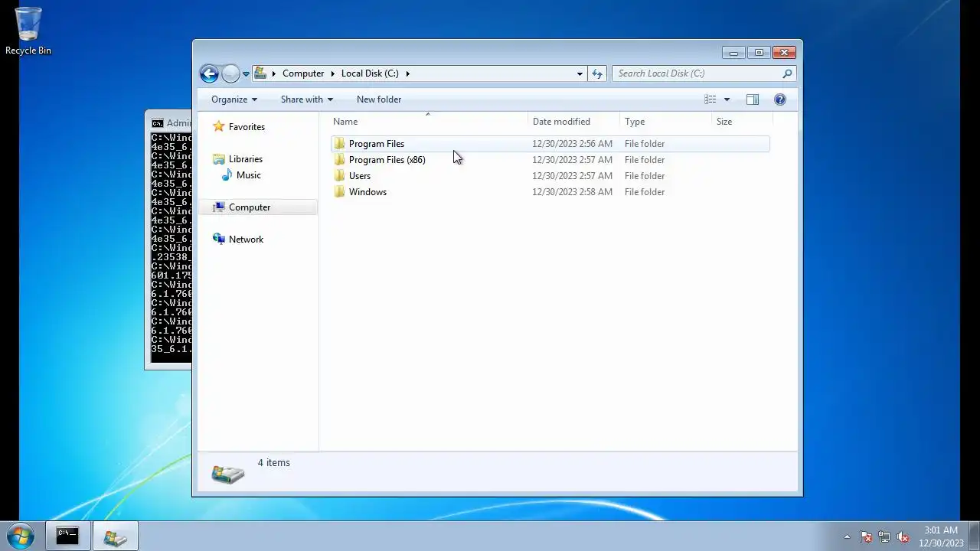Image resolution: width=980 pixels, height=551 pixels.
Task: Select the Windows folder icon
Action: [x=339, y=192]
